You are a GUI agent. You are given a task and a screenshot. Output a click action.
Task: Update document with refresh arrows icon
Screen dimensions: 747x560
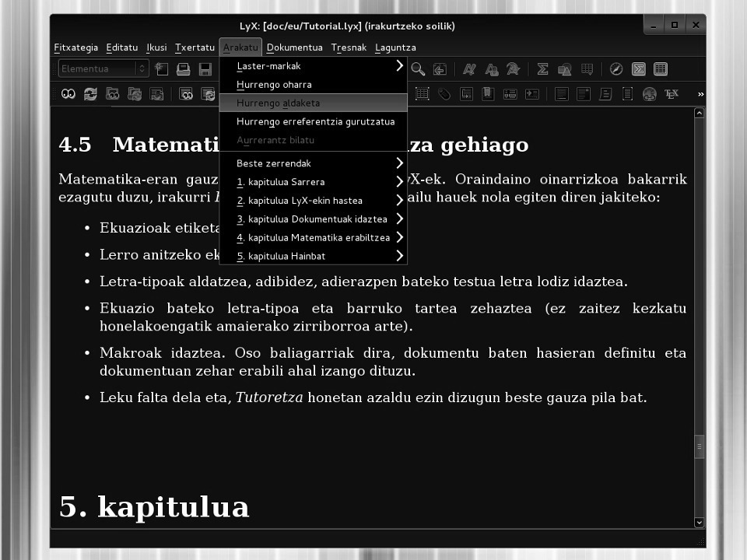pyautogui.click(x=90, y=94)
